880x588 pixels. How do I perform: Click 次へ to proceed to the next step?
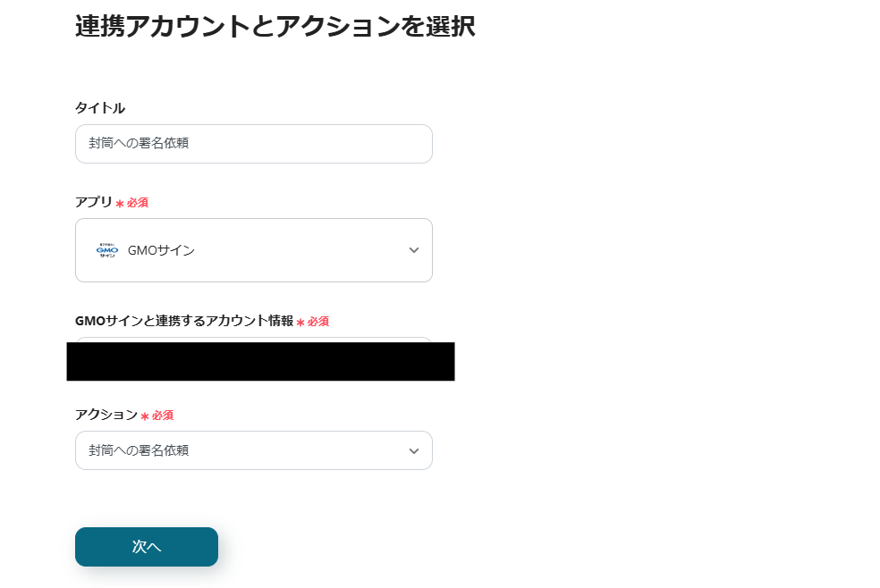[146, 547]
